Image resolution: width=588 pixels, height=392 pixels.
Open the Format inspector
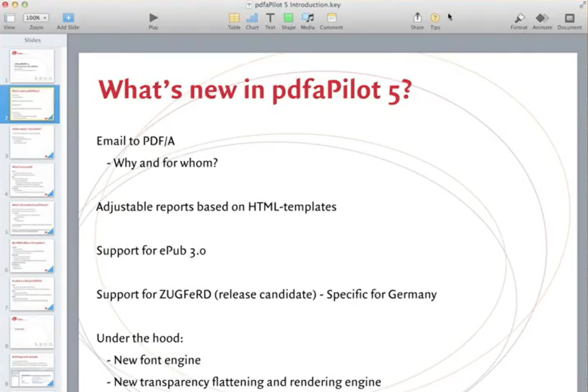[519, 18]
